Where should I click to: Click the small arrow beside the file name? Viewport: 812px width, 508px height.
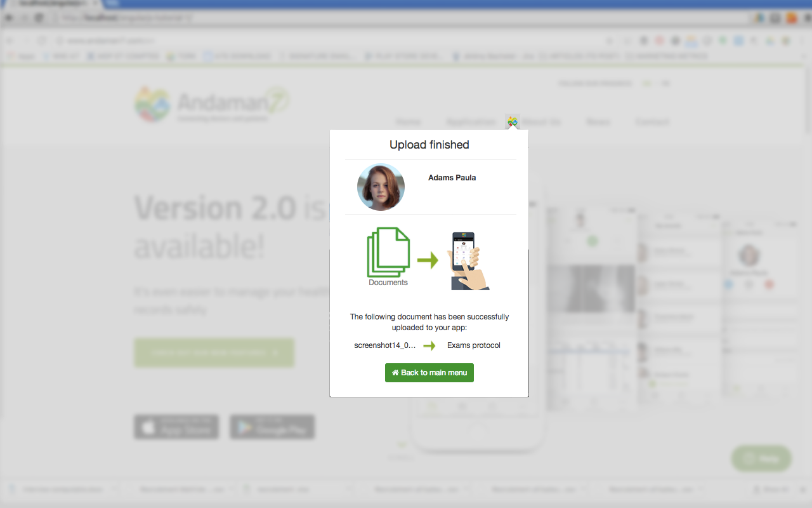429,346
